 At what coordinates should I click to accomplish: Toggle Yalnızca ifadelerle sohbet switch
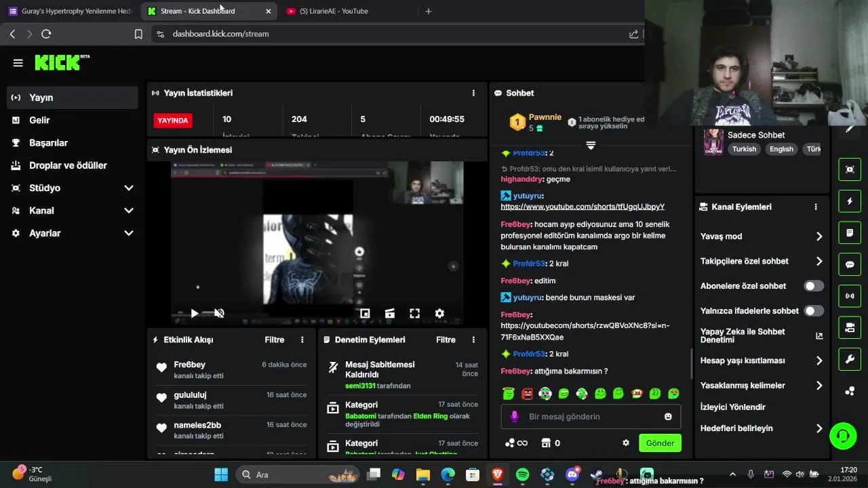(814, 310)
